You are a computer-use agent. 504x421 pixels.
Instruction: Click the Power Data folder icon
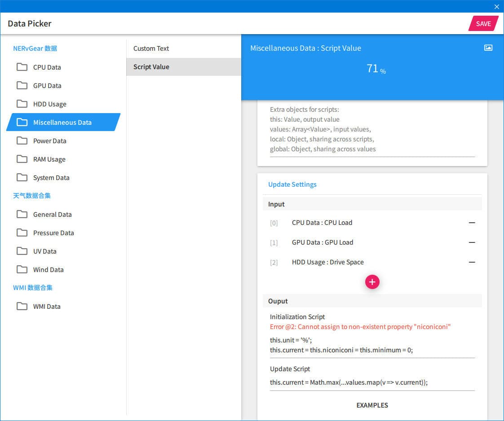[22, 140]
